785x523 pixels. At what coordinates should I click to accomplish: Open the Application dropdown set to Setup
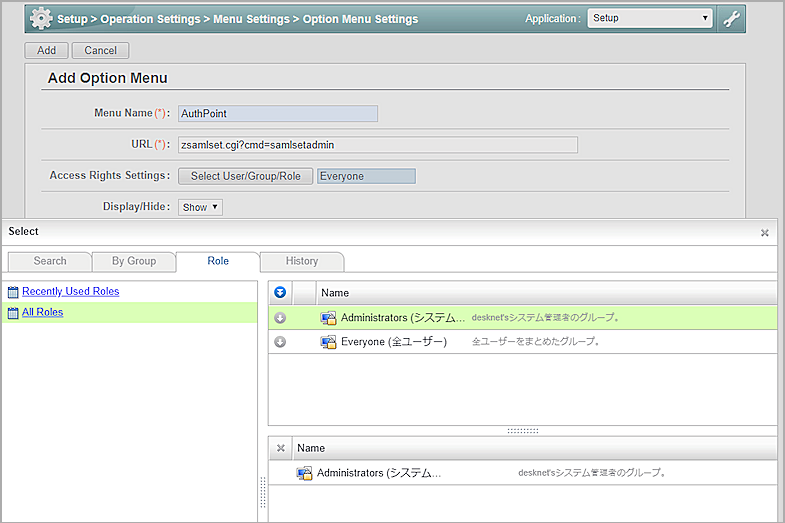pyautogui.click(x=649, y=18)
